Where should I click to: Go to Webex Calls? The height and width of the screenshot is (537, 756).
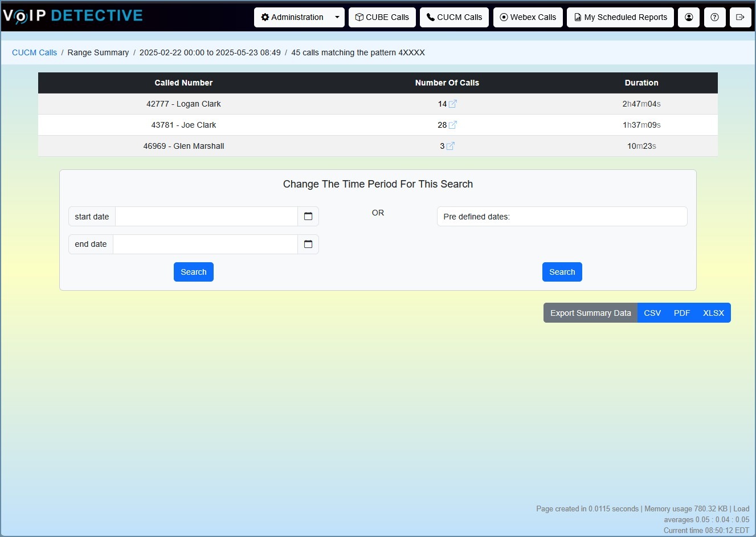[x=528, y=17]
